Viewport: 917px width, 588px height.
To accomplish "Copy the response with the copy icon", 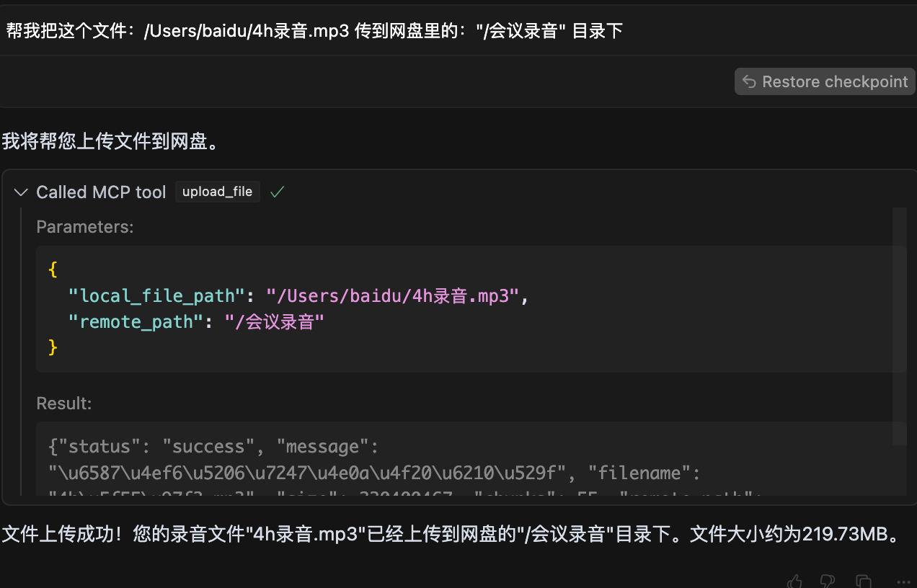I will tap(863, 581).
